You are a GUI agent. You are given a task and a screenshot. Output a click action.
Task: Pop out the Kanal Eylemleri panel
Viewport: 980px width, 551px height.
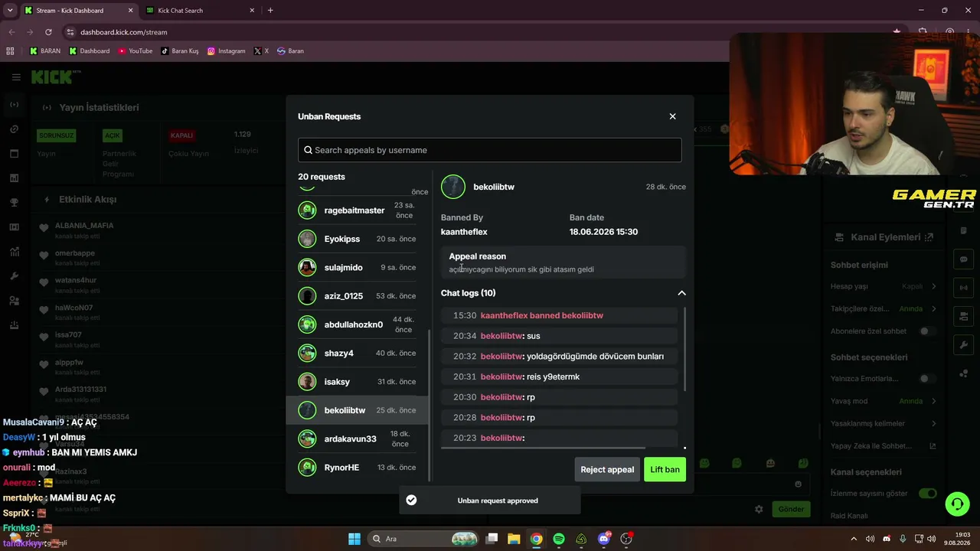[x=929, y=237]
